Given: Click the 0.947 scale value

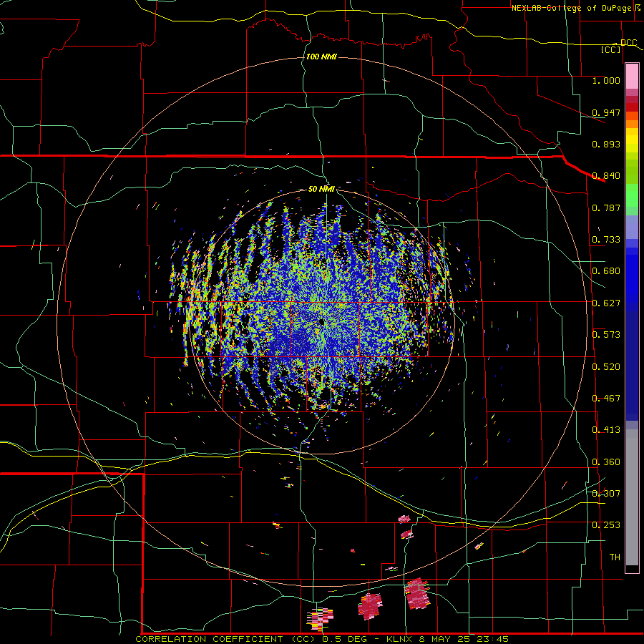Looking at the screenshot, I should click(606, 112).
